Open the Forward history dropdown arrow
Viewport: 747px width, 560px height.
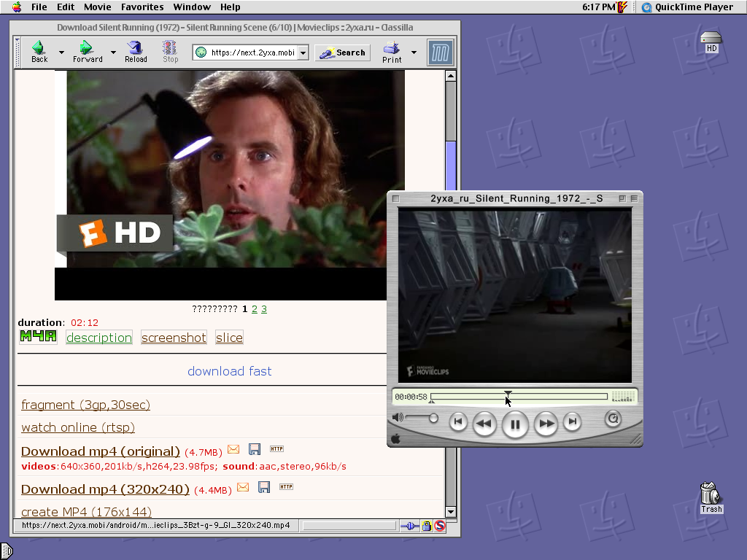click(113, 52)
